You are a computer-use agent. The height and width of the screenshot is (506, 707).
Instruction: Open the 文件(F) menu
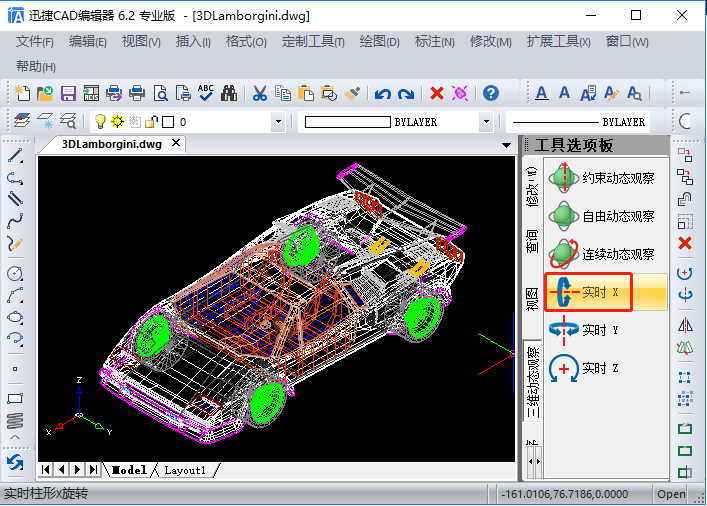click(35, 42)
